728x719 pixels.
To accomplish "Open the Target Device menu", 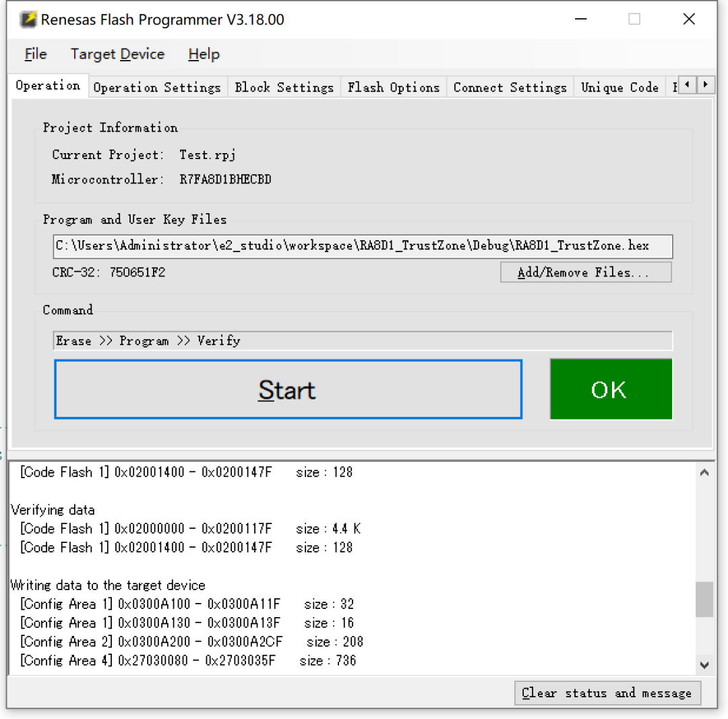I will (x=117, y=54).
